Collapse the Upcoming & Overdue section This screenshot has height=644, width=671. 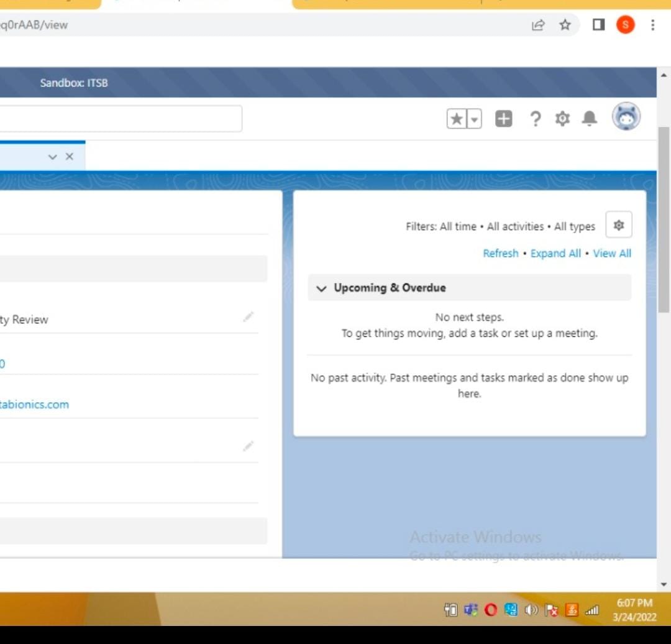[321, 288]
